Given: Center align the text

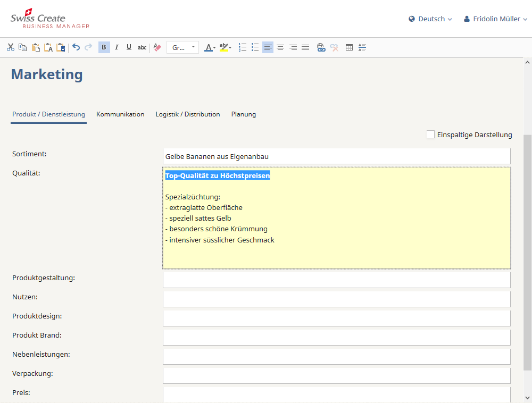Looking at the screenshot, I should (280, 47).
